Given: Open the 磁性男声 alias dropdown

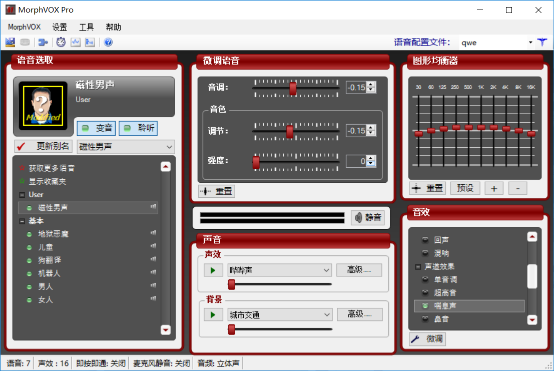Looking at the screenshot, I should click(x=169, y=147).
